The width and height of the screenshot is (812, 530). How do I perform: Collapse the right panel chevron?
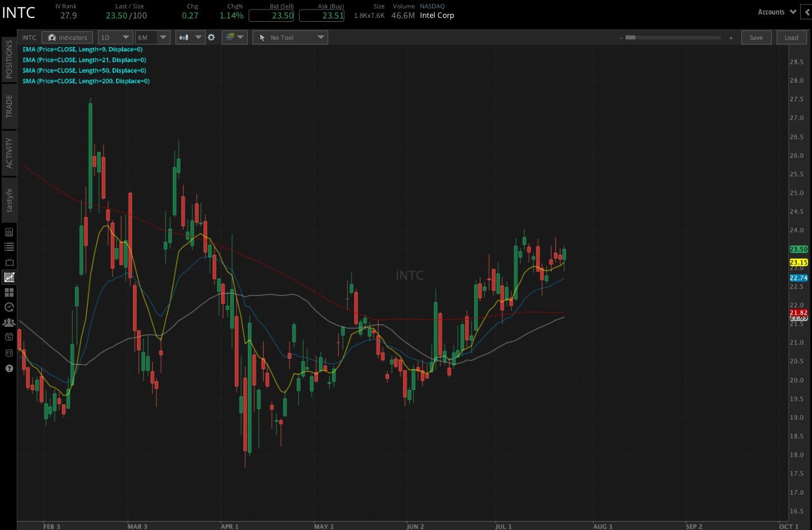pyautogui.click(x=808, y=12)
